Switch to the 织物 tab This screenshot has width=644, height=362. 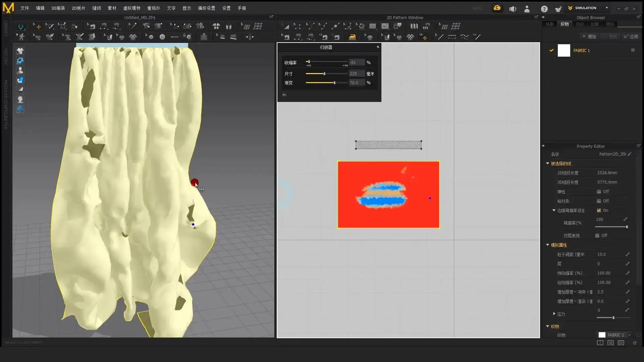pyautogui.click(x=565, y=24)
